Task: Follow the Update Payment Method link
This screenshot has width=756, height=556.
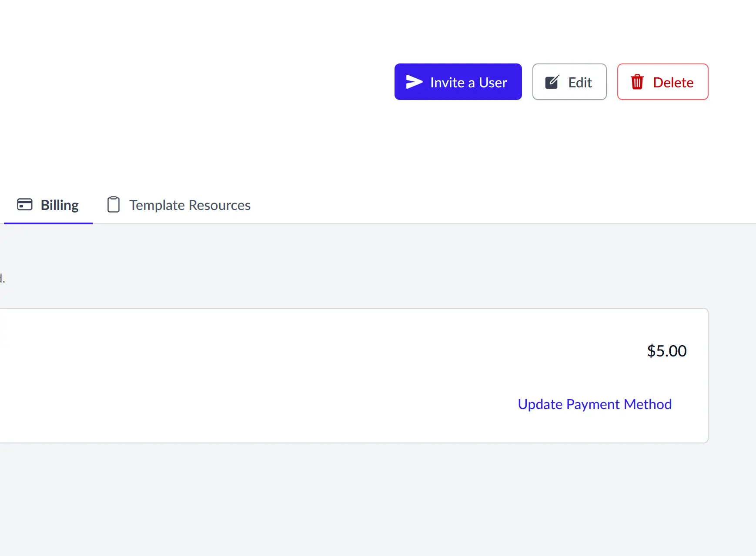Action: click(594, 404)
